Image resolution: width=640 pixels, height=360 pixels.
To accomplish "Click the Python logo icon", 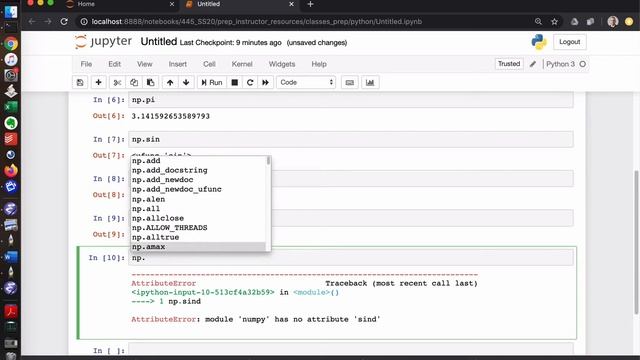I will pyautogui.click(x=539, y=42).
